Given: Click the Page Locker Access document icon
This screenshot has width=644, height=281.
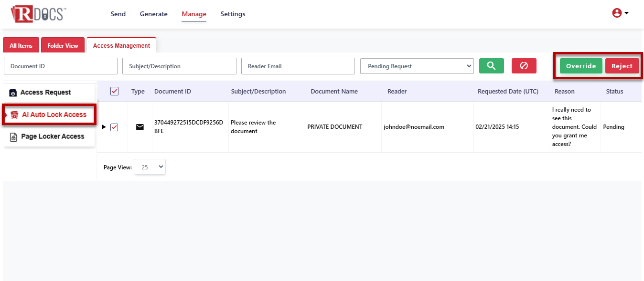Looking at the screenshot, I should coord(13,137).
